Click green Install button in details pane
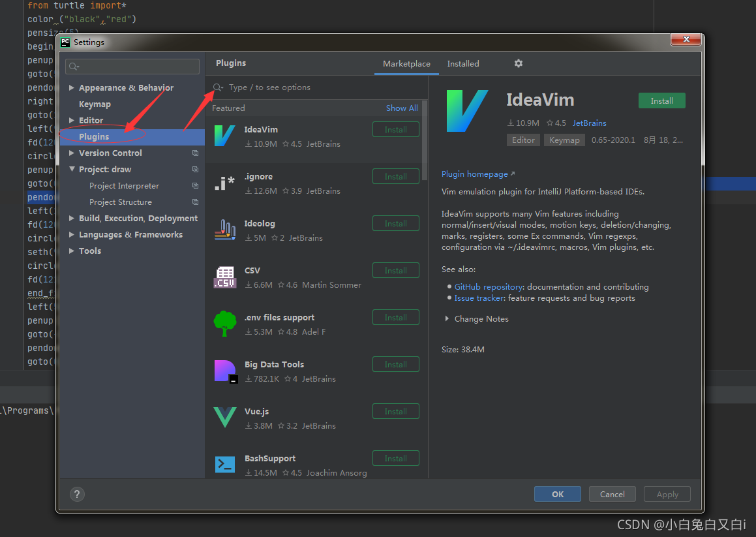Viewport: 756px width, 537px height. click(661, 101)
